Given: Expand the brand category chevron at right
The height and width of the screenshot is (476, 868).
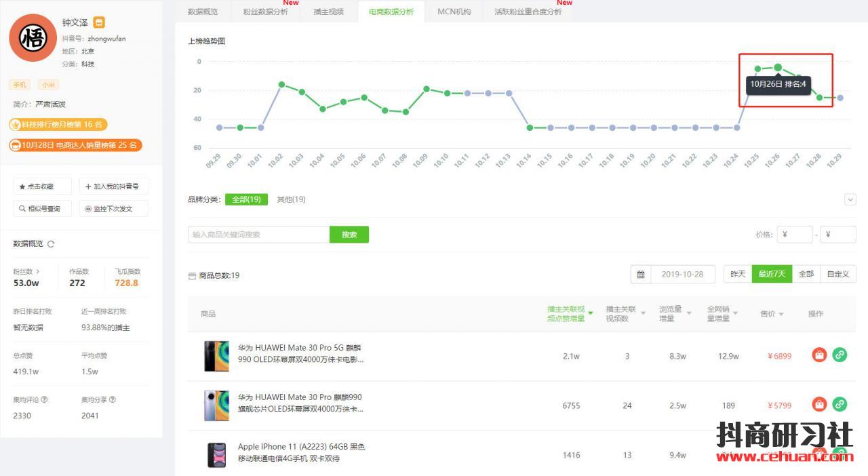Looking at the screenshot, I should tap(850, 199).
